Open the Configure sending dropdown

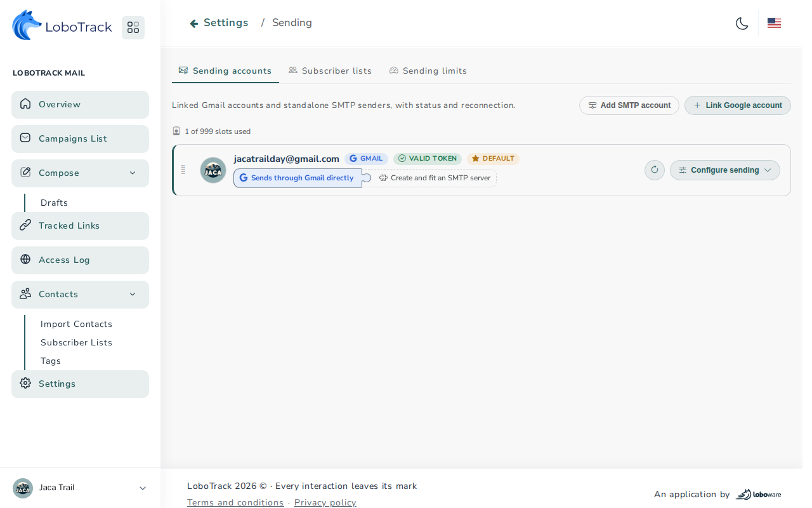click(x=725, y=170)
